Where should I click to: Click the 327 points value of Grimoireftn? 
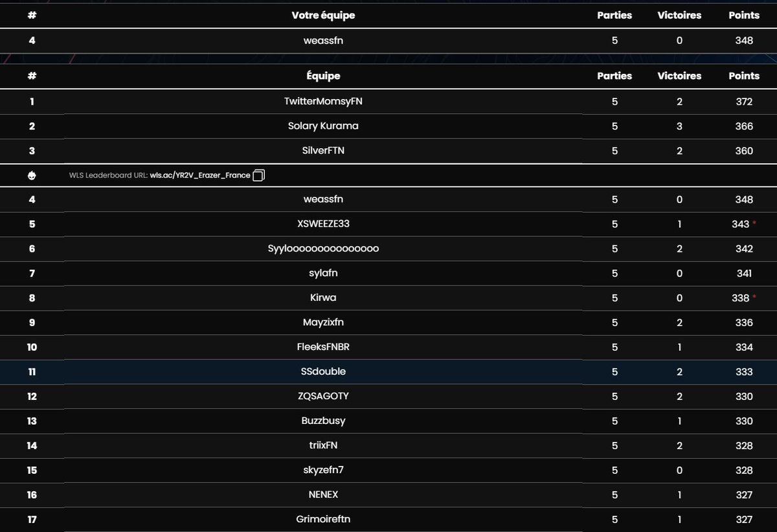click(744, 519)
